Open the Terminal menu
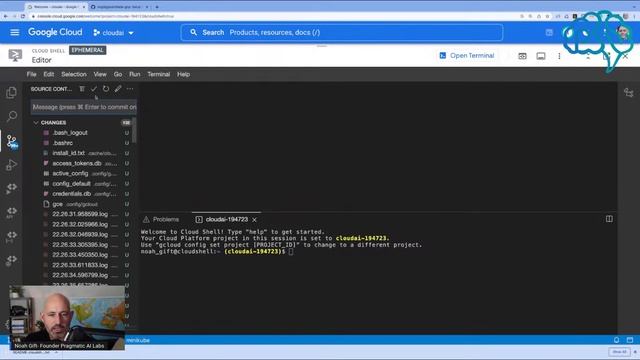This screenshot has width=640, height=360. point(159,74)
